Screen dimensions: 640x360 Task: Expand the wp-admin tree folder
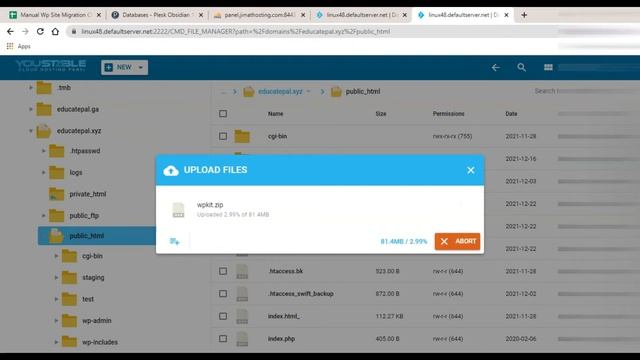click(x=56, y=320)
